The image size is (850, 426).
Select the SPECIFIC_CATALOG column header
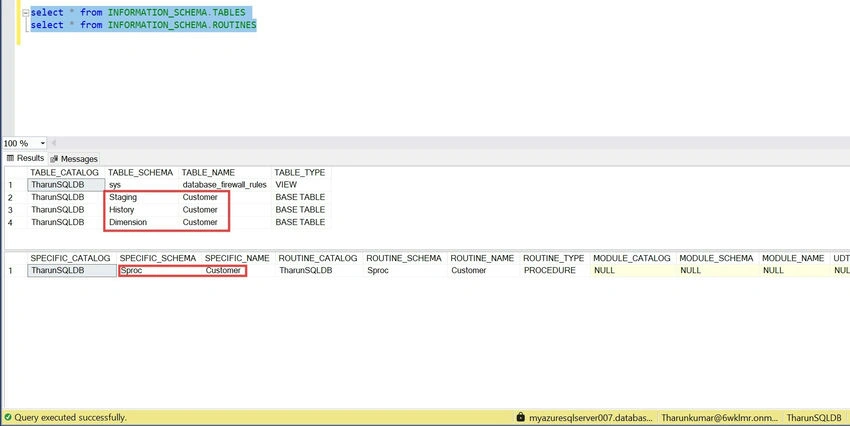click(x=70, y=258)
